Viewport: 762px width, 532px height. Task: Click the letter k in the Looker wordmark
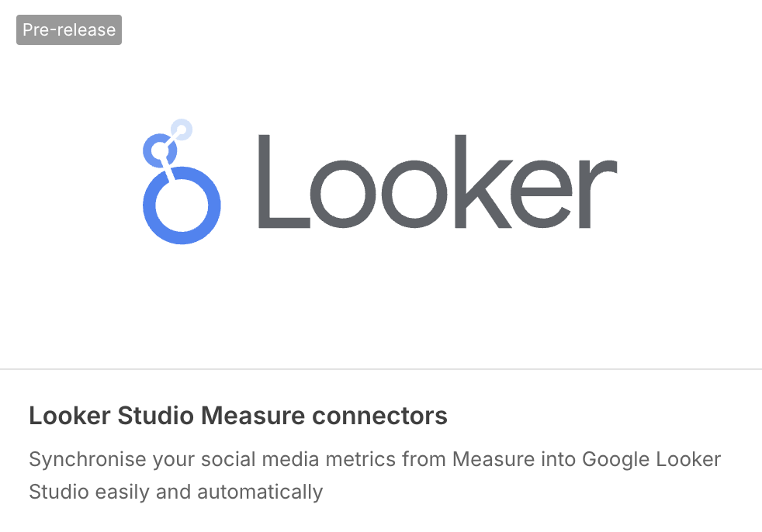(x=483, y=181)
